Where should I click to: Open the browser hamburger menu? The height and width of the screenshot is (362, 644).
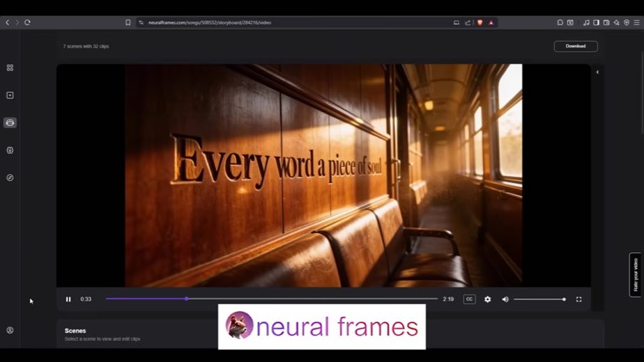[636, 22]
